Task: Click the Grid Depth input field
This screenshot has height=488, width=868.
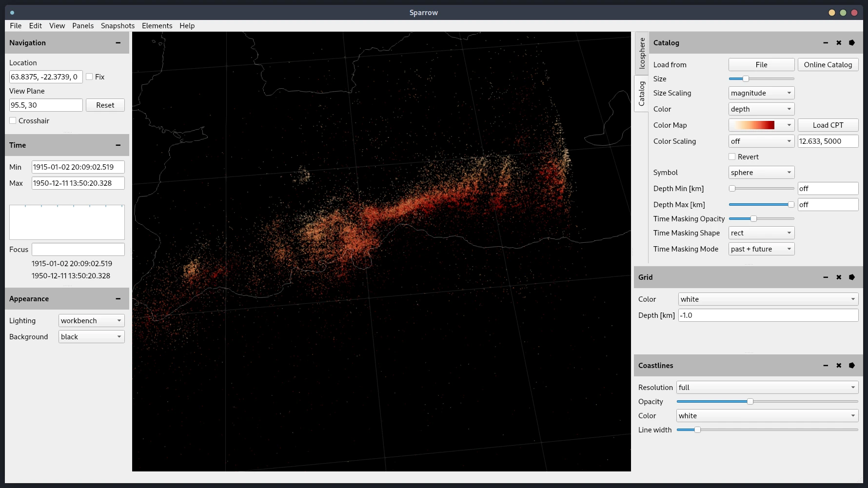Action: coord(768,315)
